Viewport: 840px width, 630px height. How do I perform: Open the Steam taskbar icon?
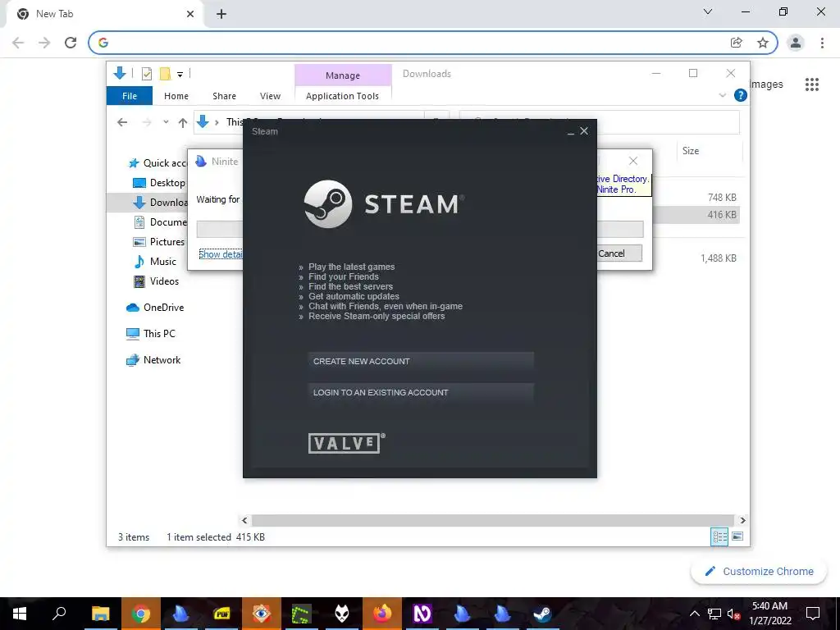pos(542,614)
